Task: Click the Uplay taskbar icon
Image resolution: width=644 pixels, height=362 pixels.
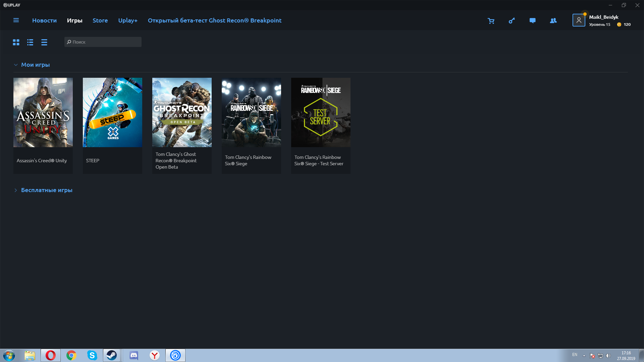Action: click(x=175, y=355)
